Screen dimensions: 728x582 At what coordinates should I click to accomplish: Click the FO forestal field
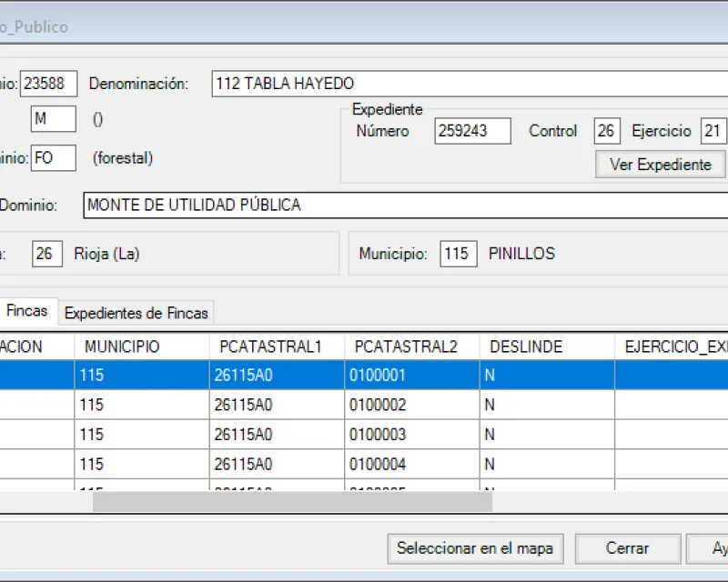(53, 157)
